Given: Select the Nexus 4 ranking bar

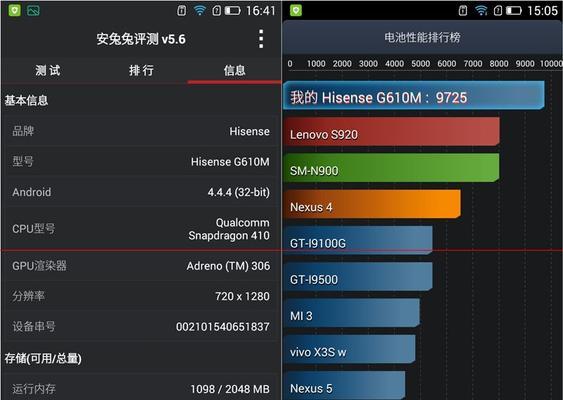Looking at the screenshot, I should pos(372,204).
